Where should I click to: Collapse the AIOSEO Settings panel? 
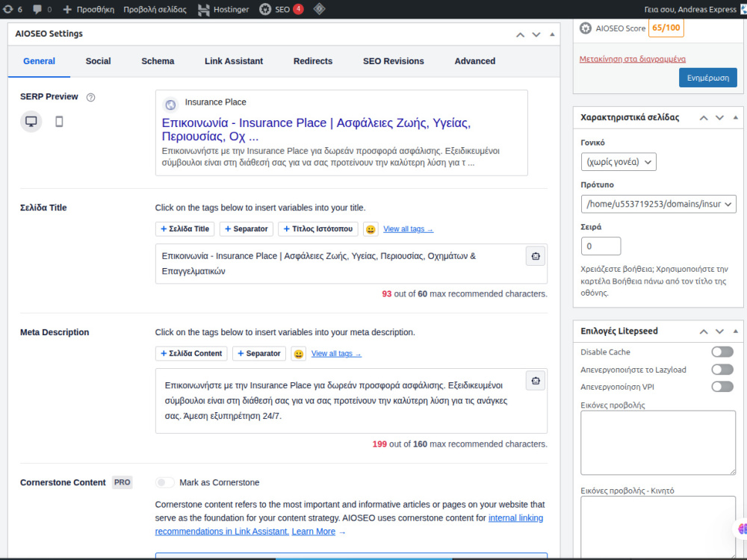pyautogui.click(x=552, y=34)
